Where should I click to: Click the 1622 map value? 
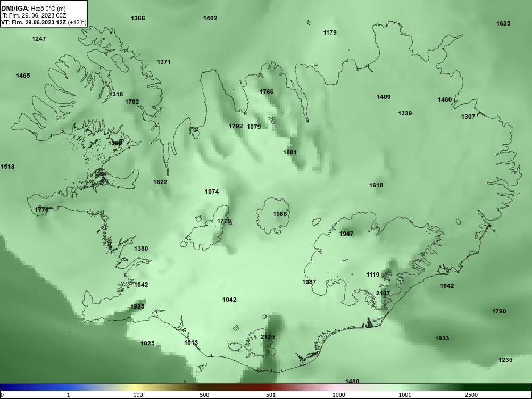[160, 182]
